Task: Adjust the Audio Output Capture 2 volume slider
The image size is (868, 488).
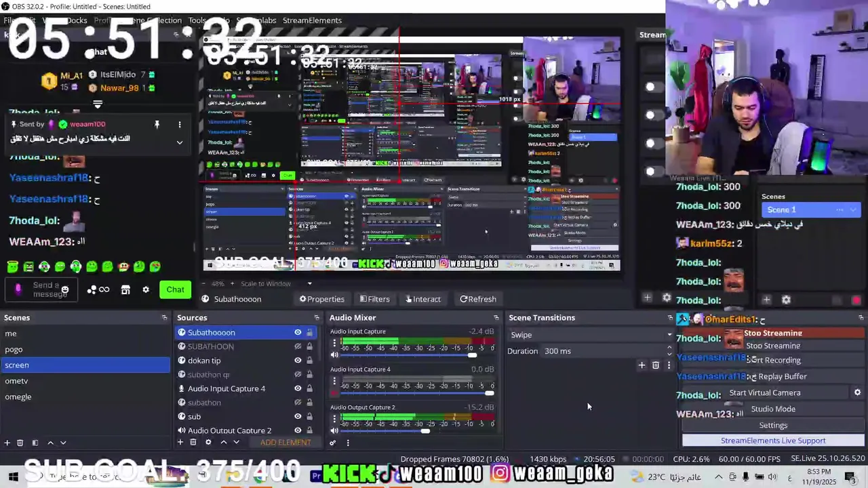Action: [425, 431]
